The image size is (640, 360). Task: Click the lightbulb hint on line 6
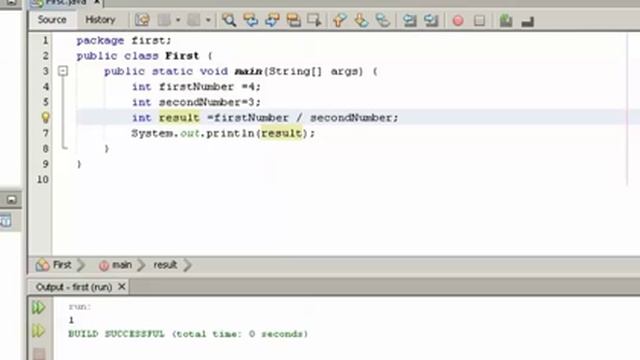tap(45, 118)
